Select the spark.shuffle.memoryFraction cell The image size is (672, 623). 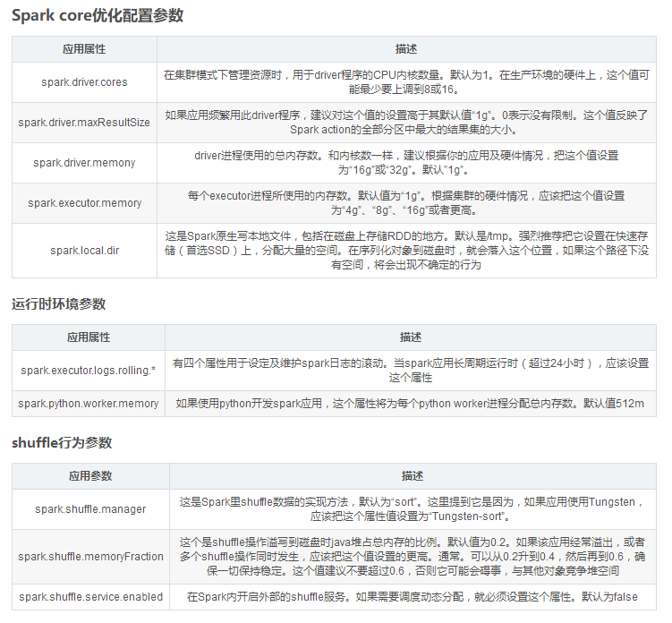pyautogui.click(x=90, y=557)
